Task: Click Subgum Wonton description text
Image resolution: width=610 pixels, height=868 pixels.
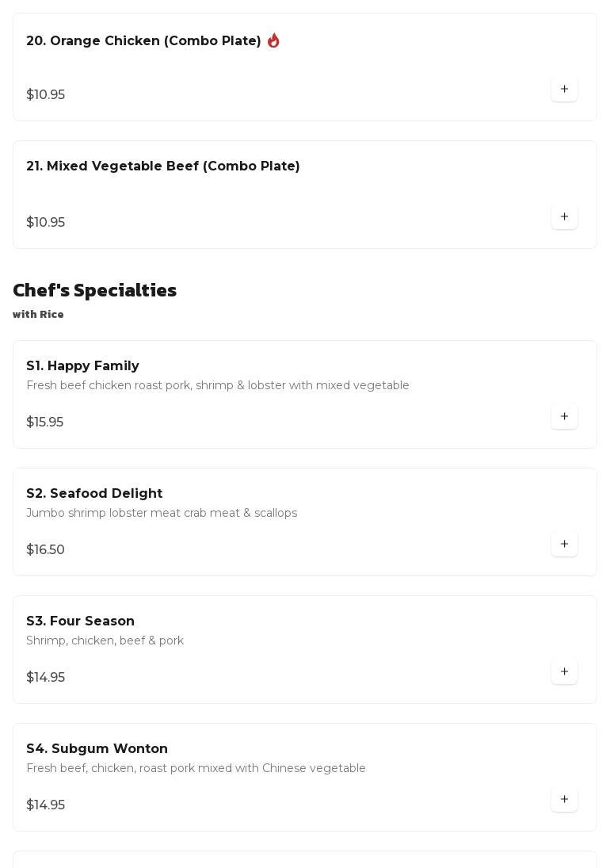Action: (x=196, y=769)
